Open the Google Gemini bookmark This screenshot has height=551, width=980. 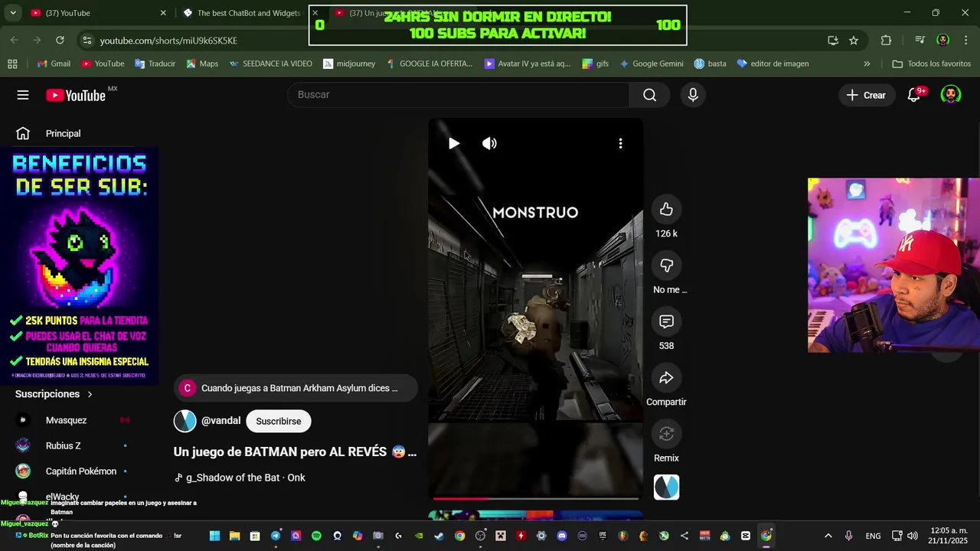(x=652, y=64)
